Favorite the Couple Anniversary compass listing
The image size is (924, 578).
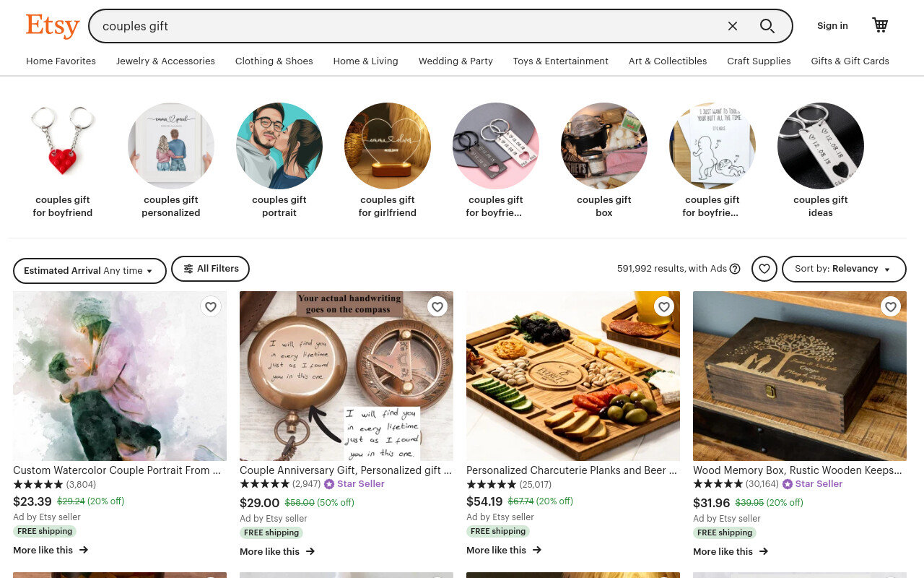[437, 307]
